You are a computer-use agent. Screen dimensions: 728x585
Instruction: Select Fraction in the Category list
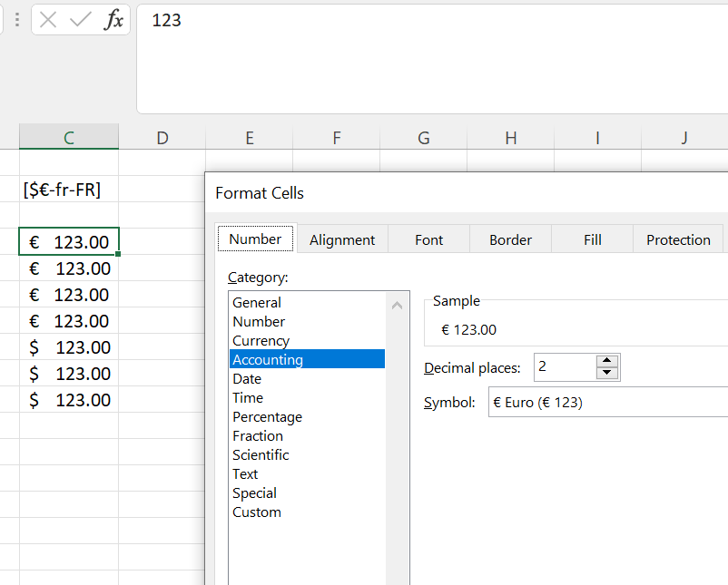pyautogui.click(x=308, y=435)
